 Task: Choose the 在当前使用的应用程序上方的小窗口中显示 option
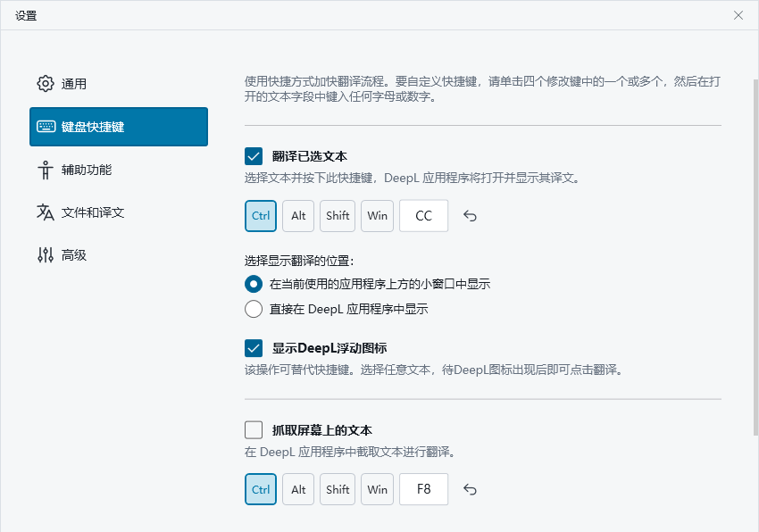(253, 284)
